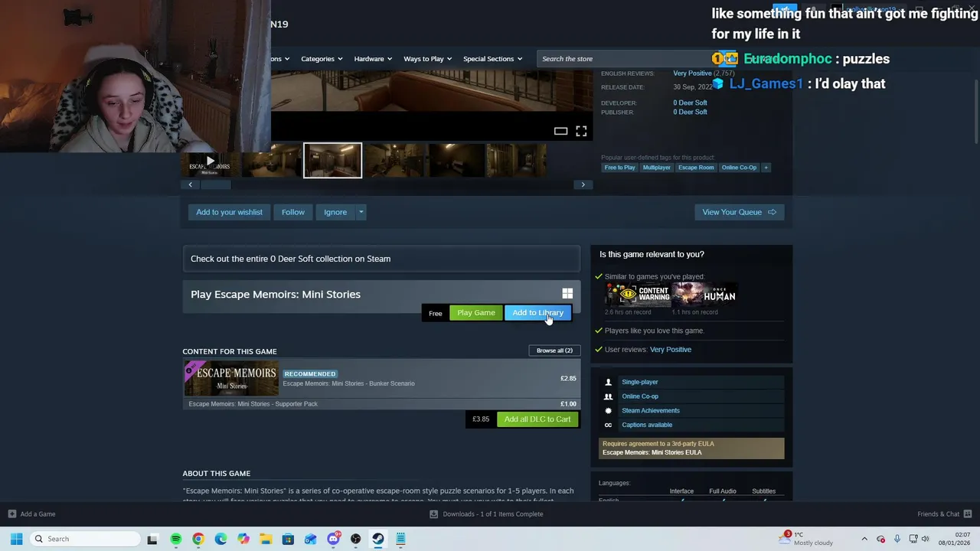Click the Windows platform icon in purchase box
Viewport: 980px width, 551px height.
coord(567,294)
